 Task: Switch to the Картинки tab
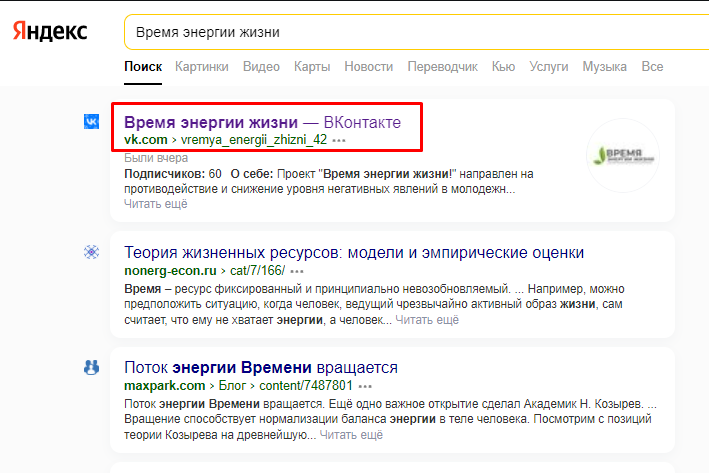tap(202, 66)
